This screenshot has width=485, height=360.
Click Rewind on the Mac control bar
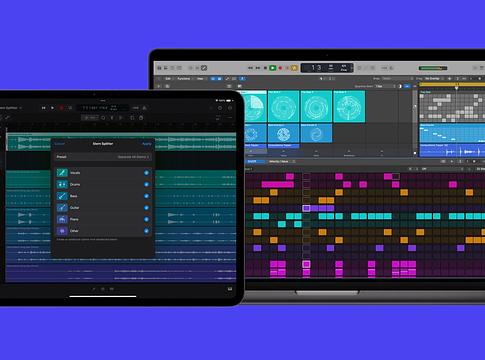click(250, 68)
